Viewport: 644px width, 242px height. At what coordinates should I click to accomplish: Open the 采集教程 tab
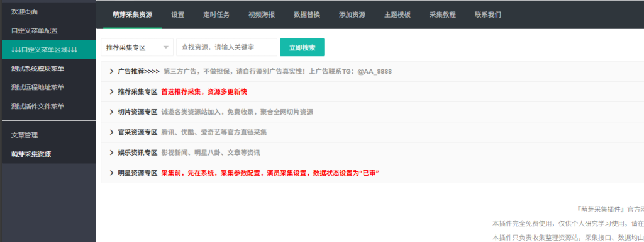[x=443, y=15]
